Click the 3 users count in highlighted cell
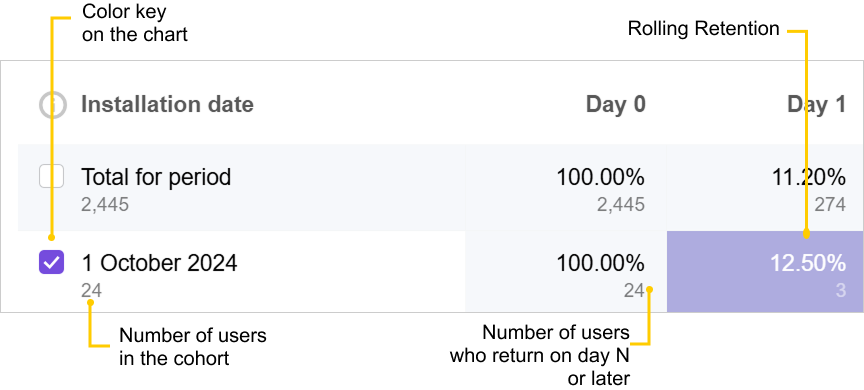Screen dimensions: 864x390 (840, 290)
